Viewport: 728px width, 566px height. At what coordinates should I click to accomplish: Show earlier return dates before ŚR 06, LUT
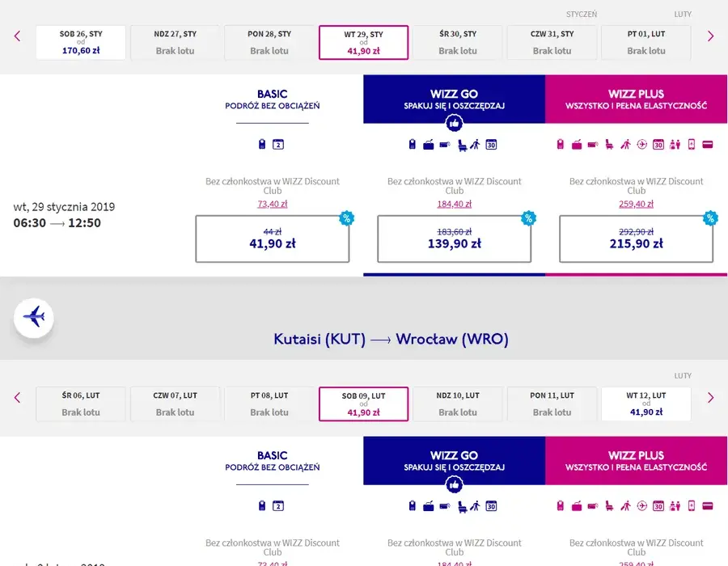tap(18, 398)
